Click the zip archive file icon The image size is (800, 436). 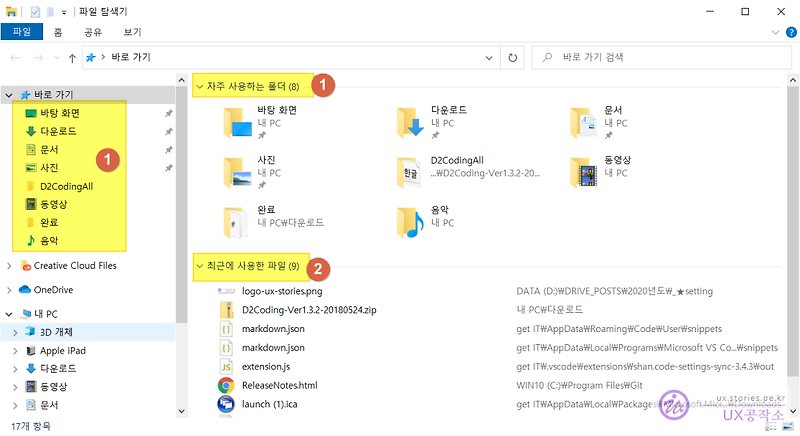pos(226,310)
